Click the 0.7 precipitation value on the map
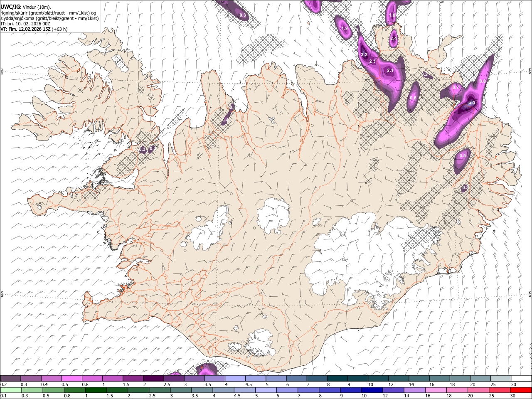532x399 pixels. (456, 88)
